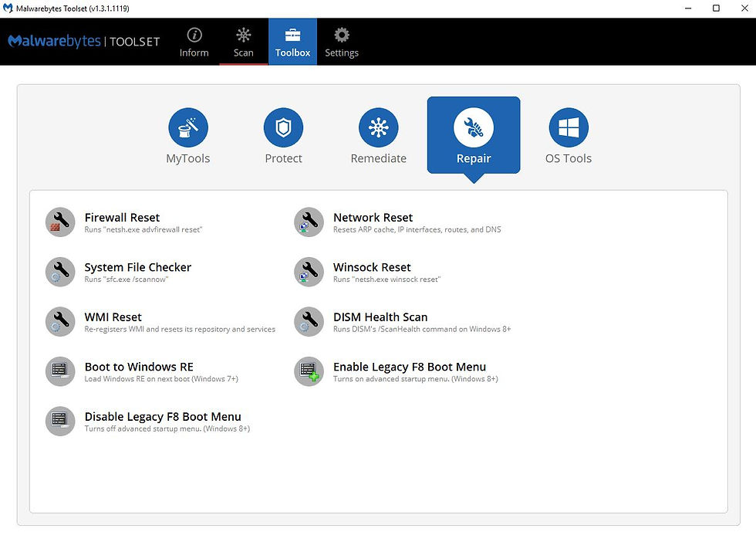Click Disable Legacy F8 Boot Menu title

click(163, 416)
